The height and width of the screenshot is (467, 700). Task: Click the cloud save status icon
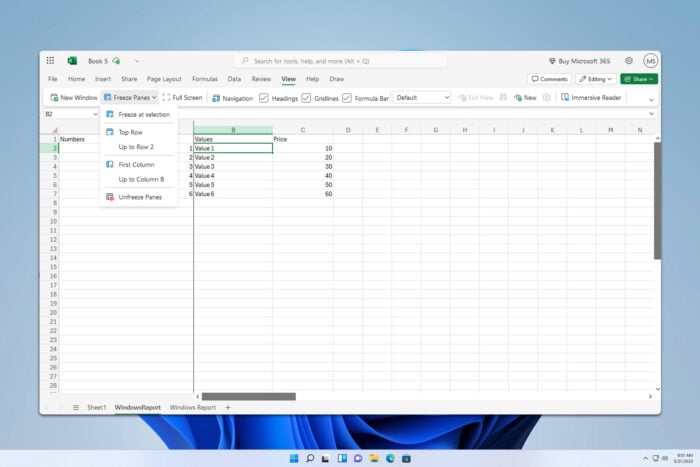point(117,61)
